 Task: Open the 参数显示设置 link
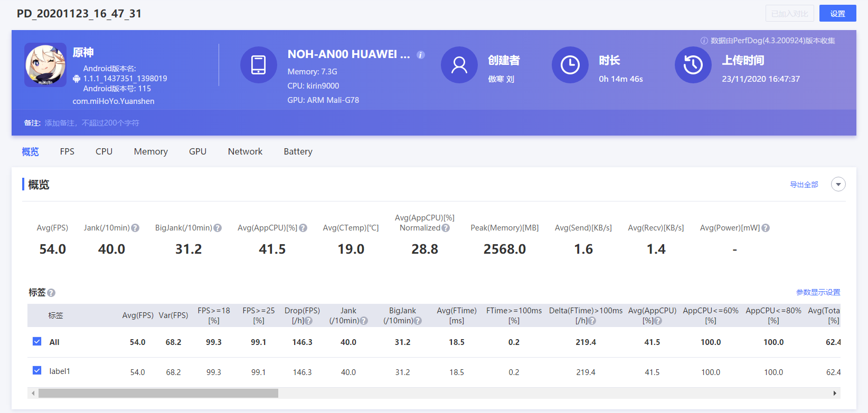(818, 292)
